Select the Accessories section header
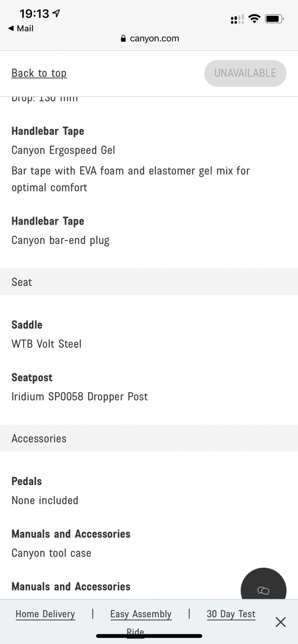The image size is (298, 644). tap(149, 438)
